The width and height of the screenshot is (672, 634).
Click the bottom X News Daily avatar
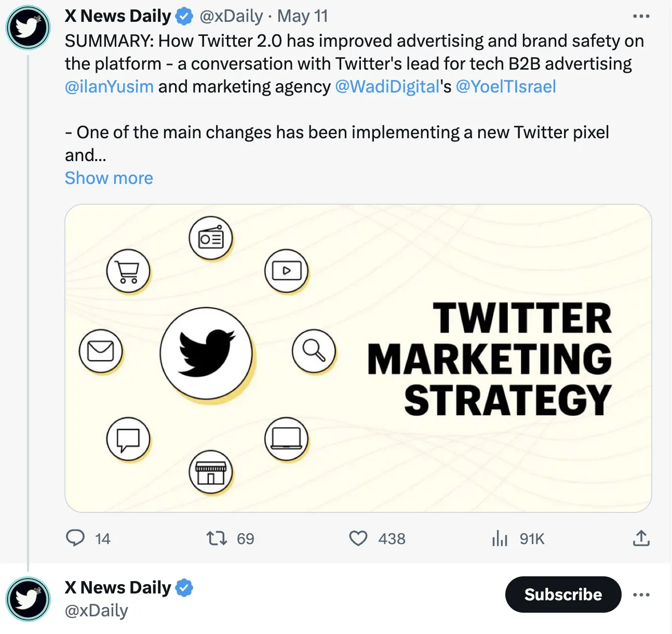28,599
